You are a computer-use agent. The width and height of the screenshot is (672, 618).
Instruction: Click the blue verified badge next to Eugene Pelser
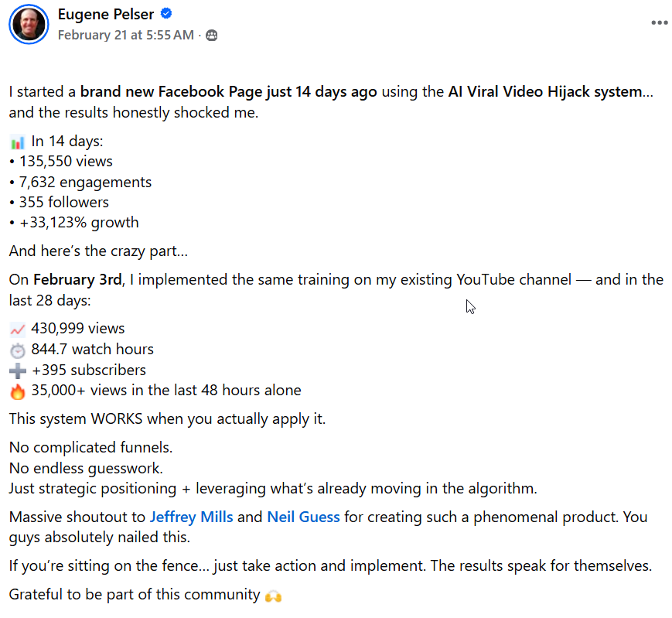click(x=165, y=14)
